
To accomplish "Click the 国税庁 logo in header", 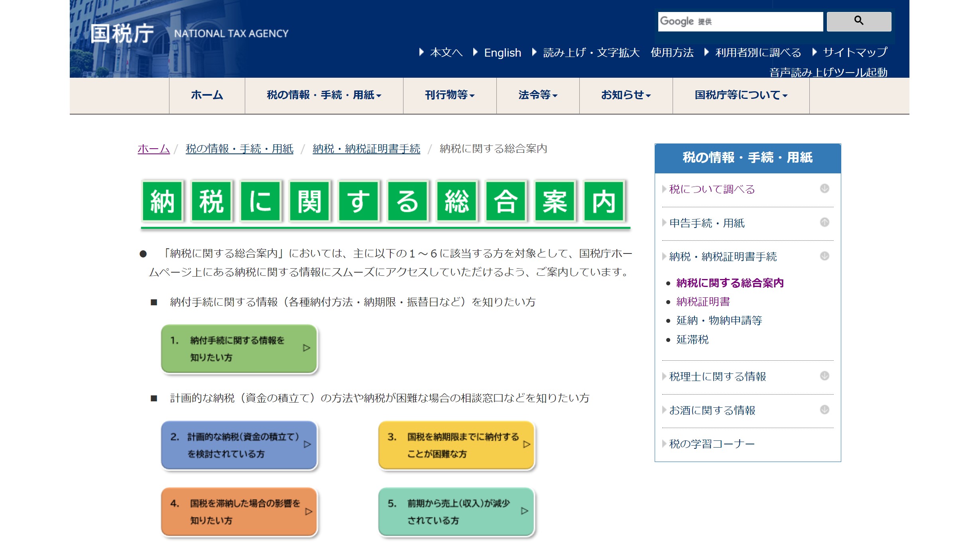I will pos(122,33).
